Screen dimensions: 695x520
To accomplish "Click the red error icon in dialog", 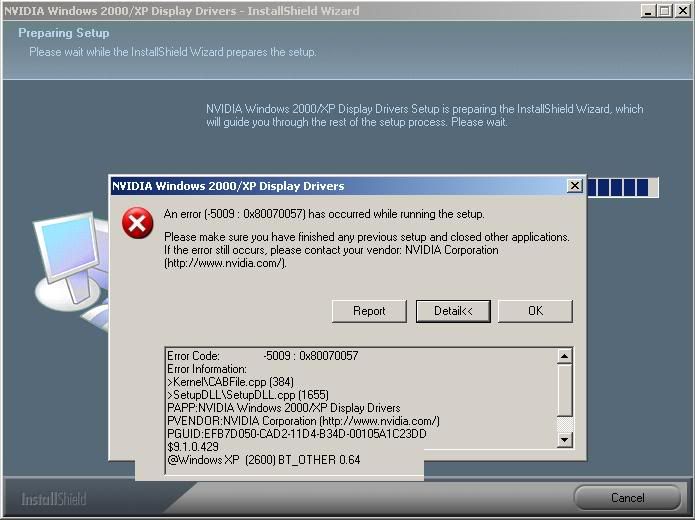I will point(137,223).
